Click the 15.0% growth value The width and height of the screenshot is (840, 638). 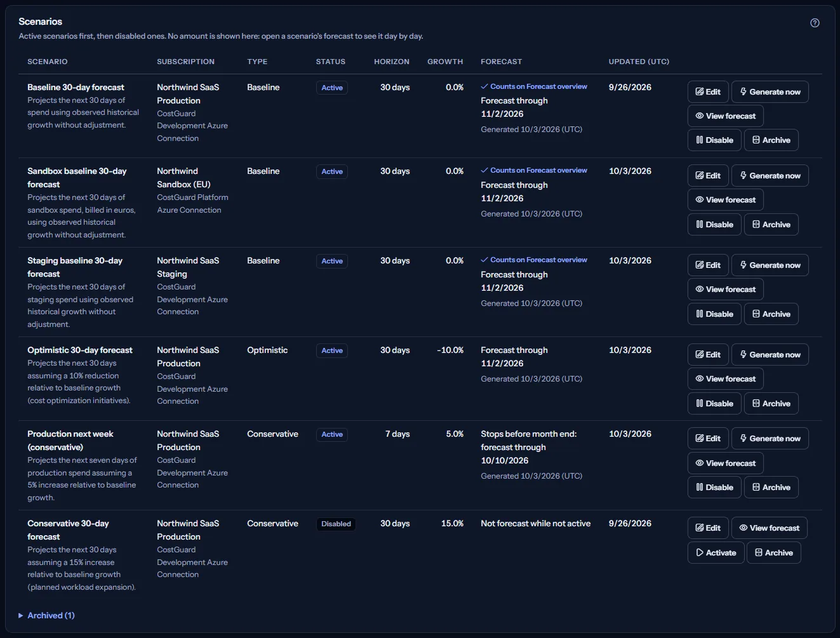pyautogui.click(x=452, y=524)
